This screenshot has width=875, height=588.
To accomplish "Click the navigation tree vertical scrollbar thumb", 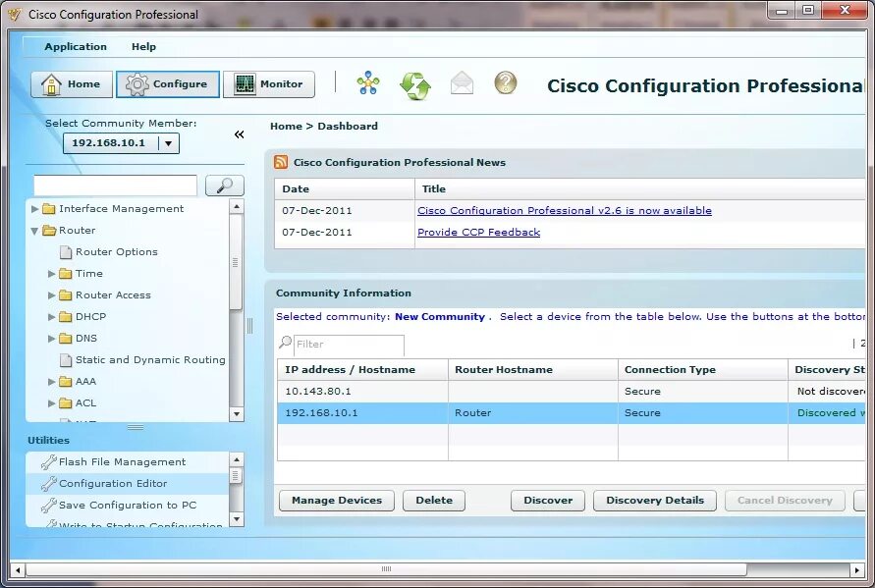I will [236, 262].
